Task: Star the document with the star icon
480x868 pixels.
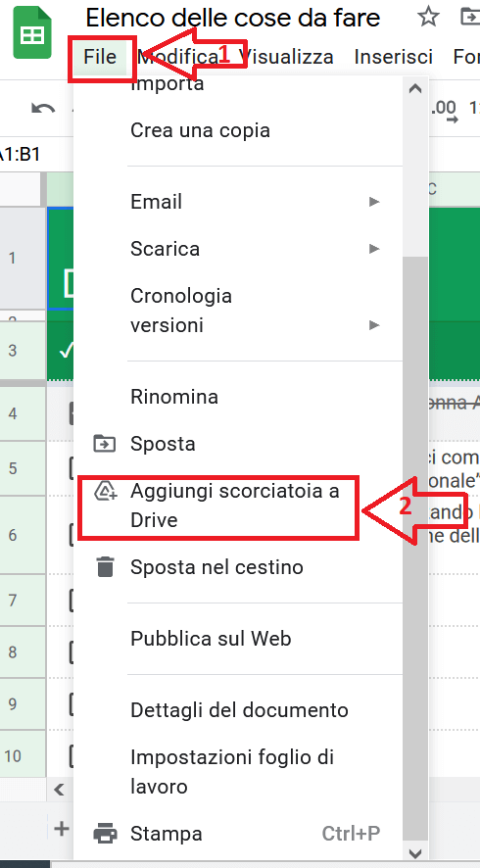Action: (x=428, y=18)
